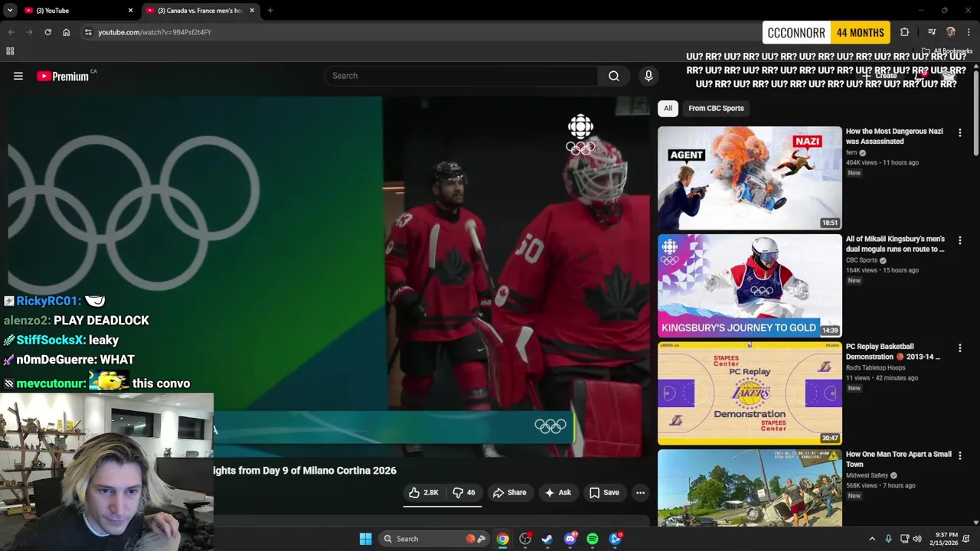980x551 pixels.
Task: Open options for PC Replay Basketball video
Action: click(959, 348)
